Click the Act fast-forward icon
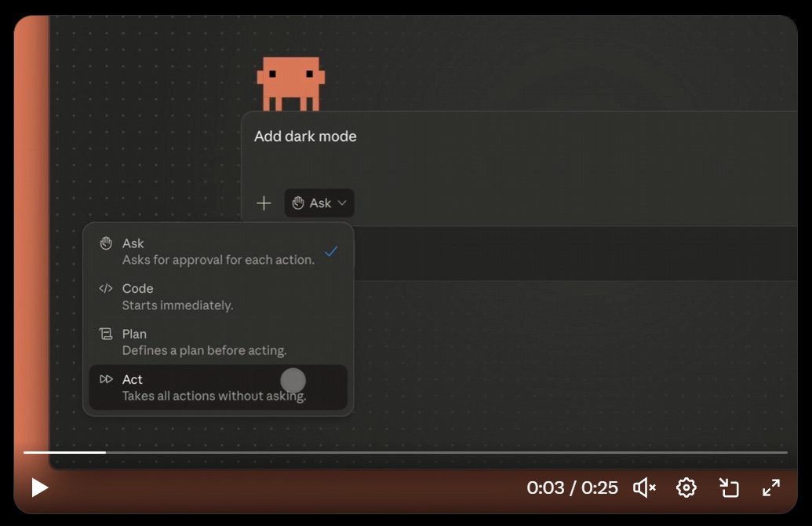Viewport: 812px width, 526px height. pos(106,379)
